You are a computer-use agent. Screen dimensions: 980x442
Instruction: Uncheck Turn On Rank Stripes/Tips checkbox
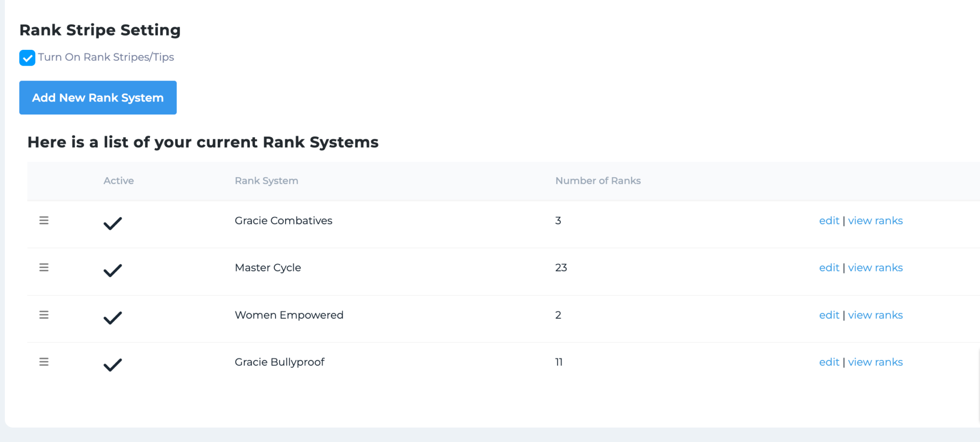[27, 58]
